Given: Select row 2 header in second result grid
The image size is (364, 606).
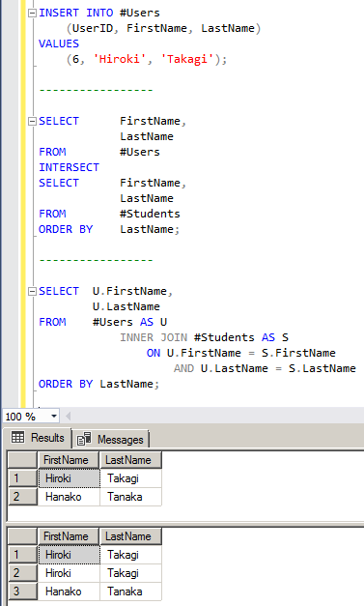Looking at the screenshot, I should [x=23, y=573].
